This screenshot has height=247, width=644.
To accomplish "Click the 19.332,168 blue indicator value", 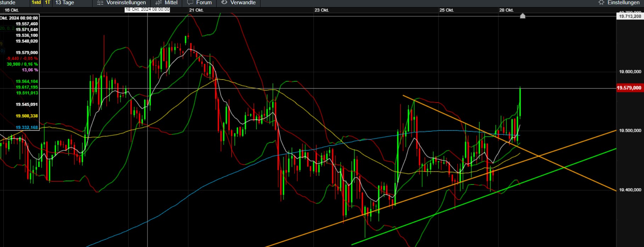I will 27,128.
